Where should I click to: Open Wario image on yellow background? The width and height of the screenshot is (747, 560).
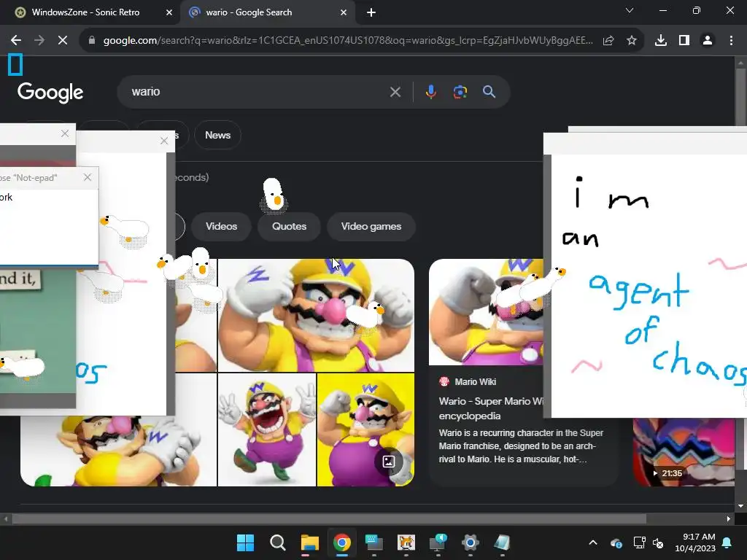click(x=365, y=429)
